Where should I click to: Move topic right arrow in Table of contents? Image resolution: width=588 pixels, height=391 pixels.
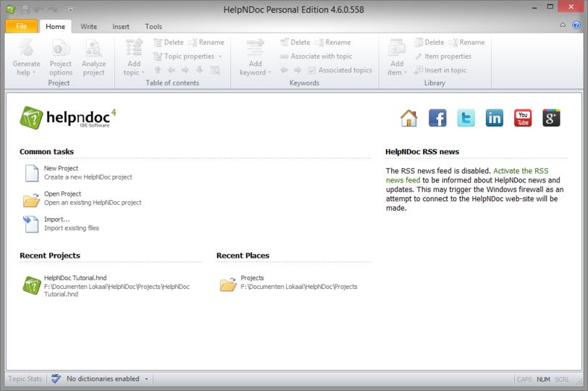pyautogui.click(x=185, y=70)
